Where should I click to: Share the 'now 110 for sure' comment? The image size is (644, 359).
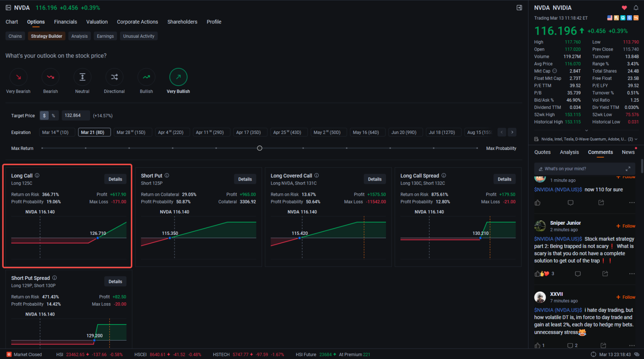[x=601, y=203]
